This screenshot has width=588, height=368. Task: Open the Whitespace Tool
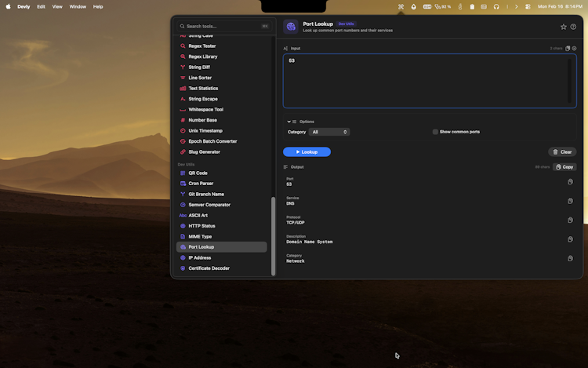221,110
